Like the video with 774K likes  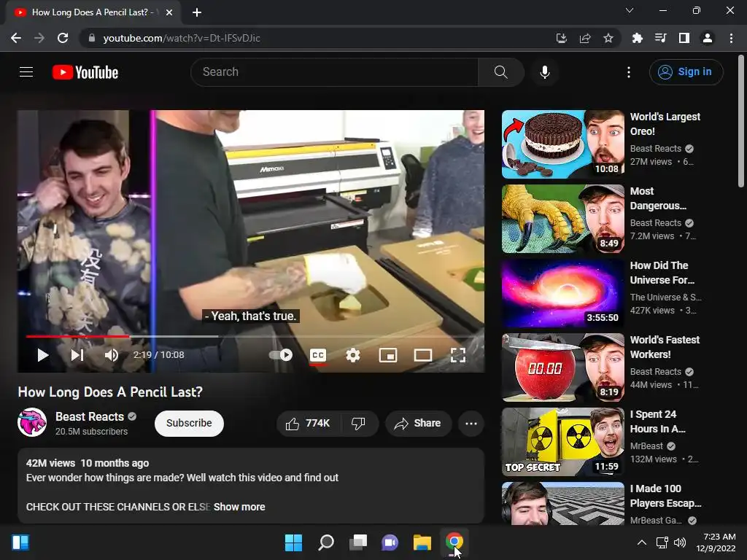(309, 424)
